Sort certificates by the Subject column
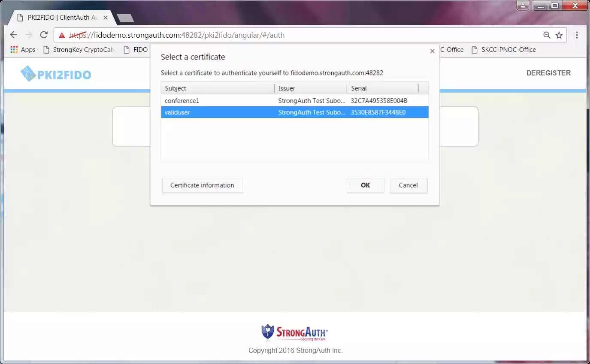Viewport: 590px width, 364px height. [x=175, y=88]
